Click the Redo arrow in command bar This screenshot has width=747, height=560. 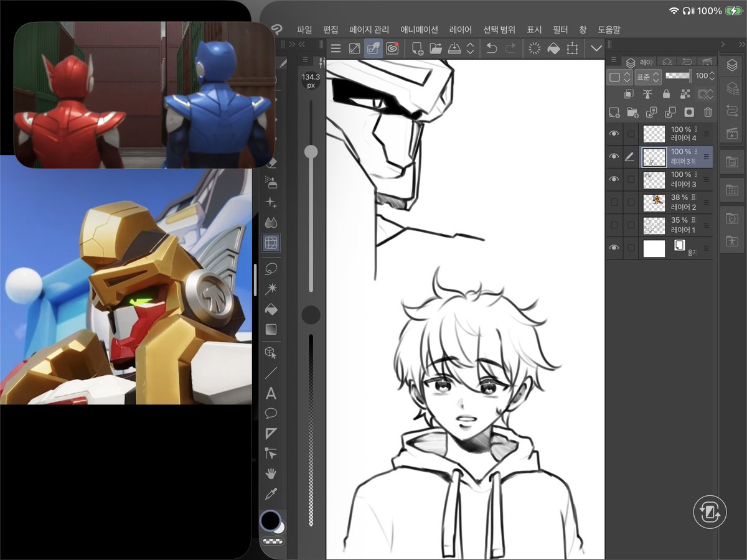pyautogui.click(x=510, y=49)
